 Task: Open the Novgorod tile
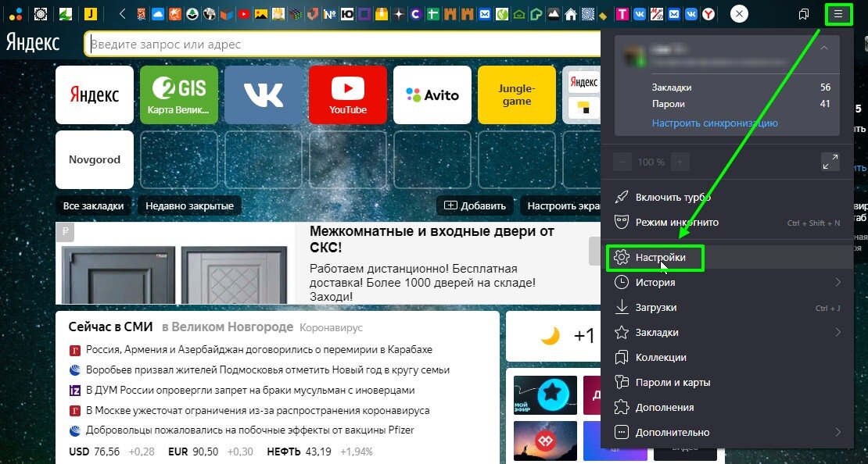95,159
